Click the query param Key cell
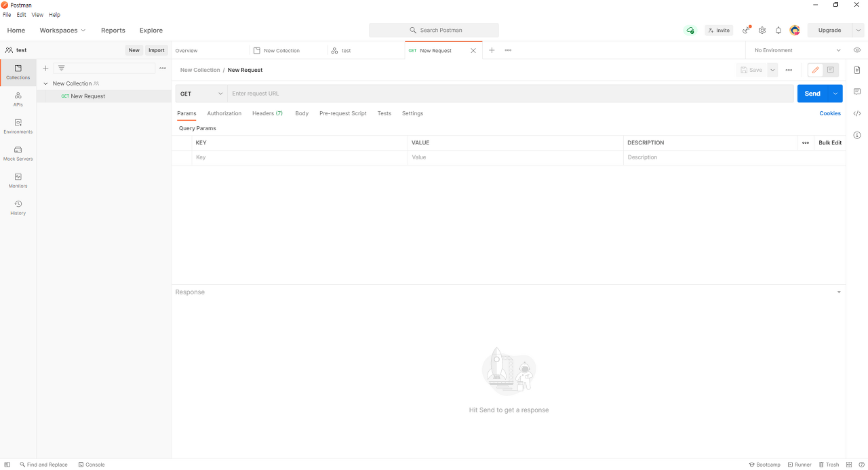 tap(300, 157)
